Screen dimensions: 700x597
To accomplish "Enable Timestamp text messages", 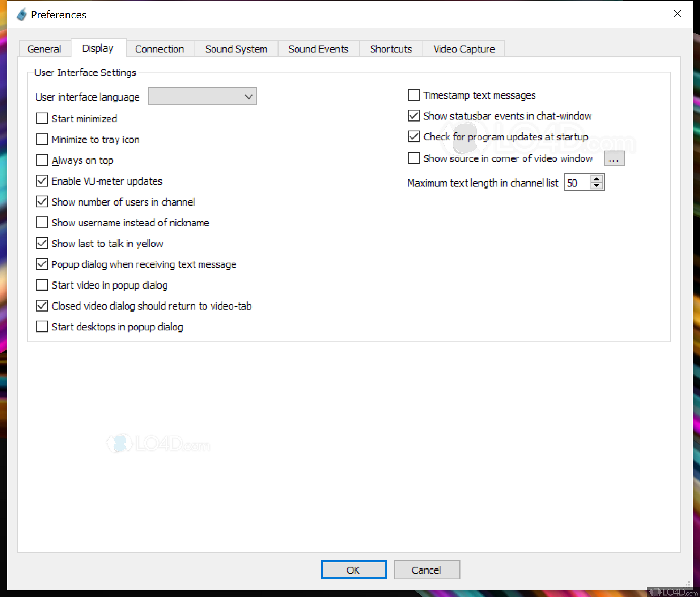I will coord(413,95).
